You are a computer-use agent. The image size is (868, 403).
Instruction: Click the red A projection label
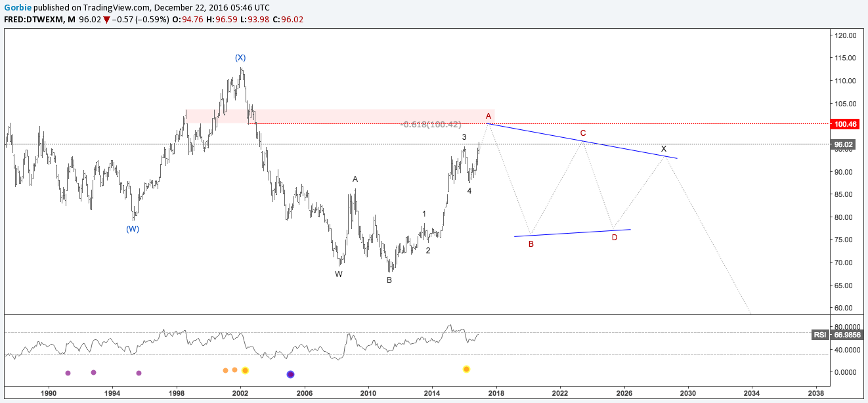pos(488,116)
